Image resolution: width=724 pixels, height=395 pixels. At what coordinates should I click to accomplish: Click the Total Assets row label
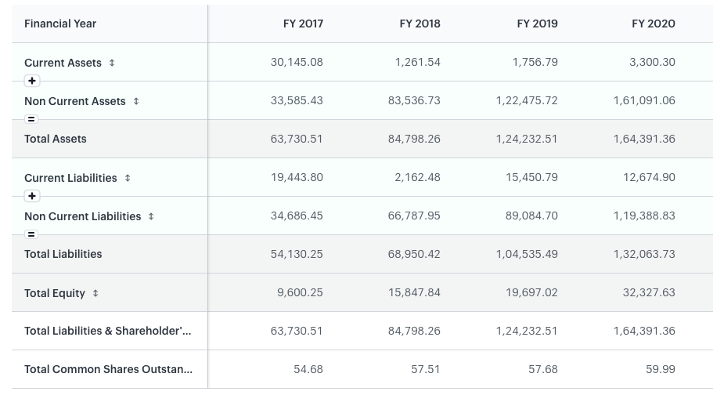tap(55, 139)
